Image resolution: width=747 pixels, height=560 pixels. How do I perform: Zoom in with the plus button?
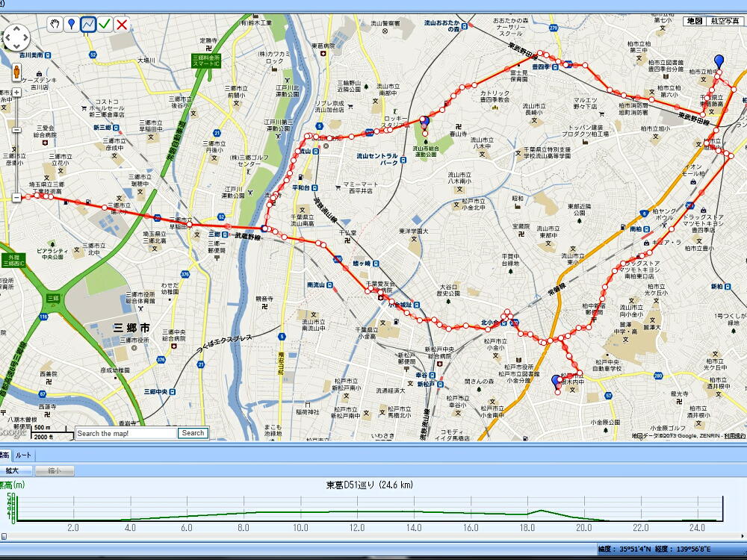(16, 93)
